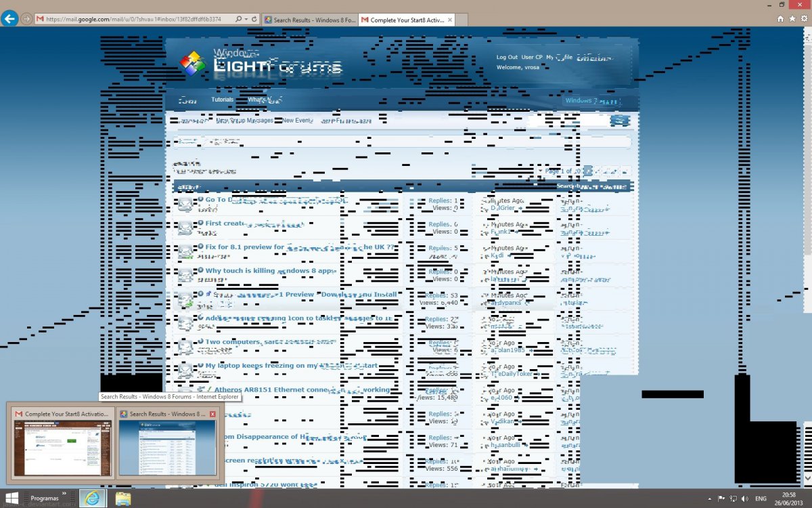
Task: Click the thread icon beside 'Two computers'
Action: [185, 346]
